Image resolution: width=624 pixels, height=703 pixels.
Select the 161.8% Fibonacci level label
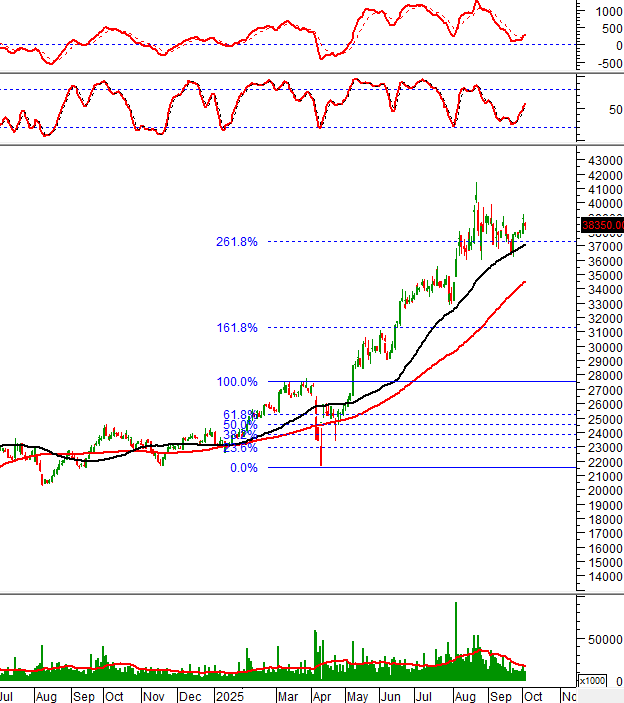[236, 327]
